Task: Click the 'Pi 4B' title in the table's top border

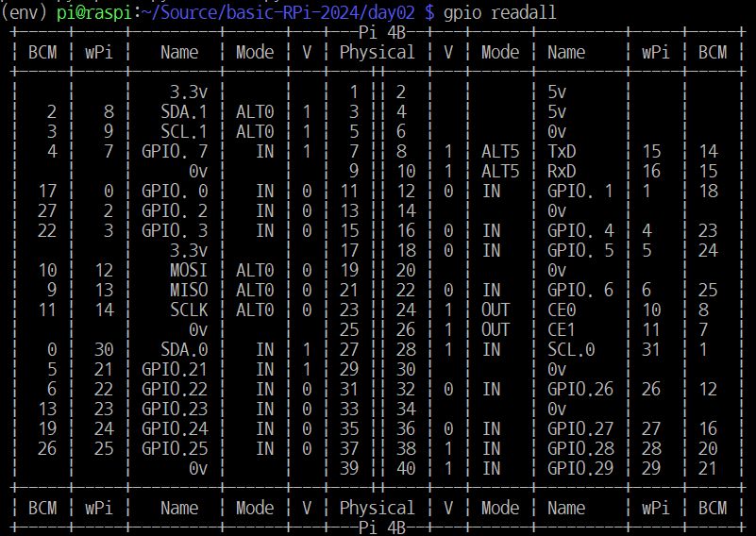Action: pyautogui.click(x=382, y=32)
